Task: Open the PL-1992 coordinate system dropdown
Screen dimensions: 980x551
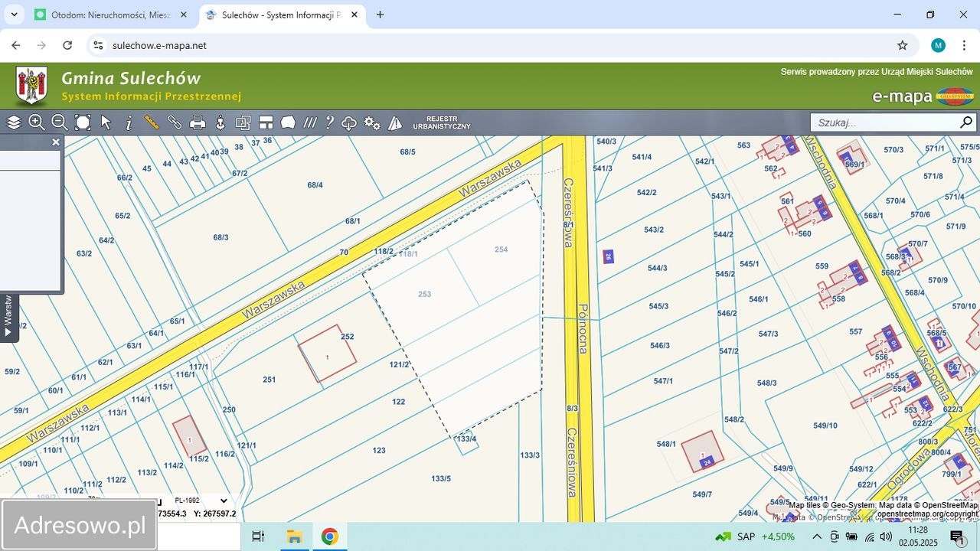Action: 201,500
